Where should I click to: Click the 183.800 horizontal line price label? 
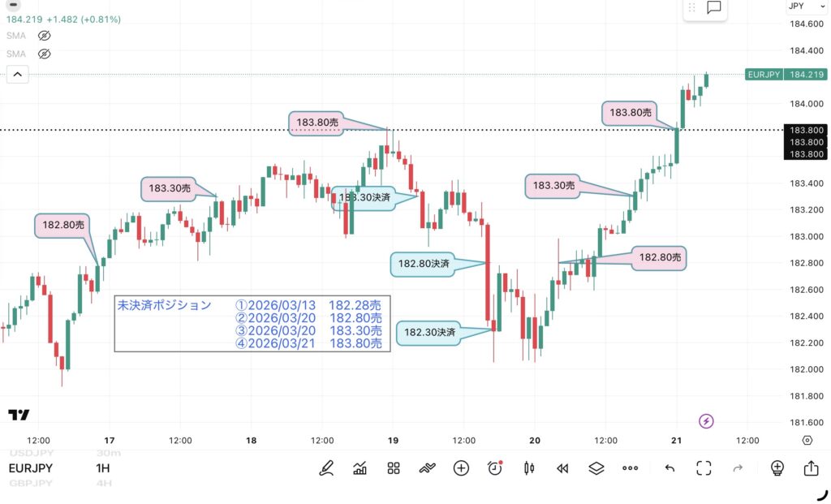tap(805, 130)
